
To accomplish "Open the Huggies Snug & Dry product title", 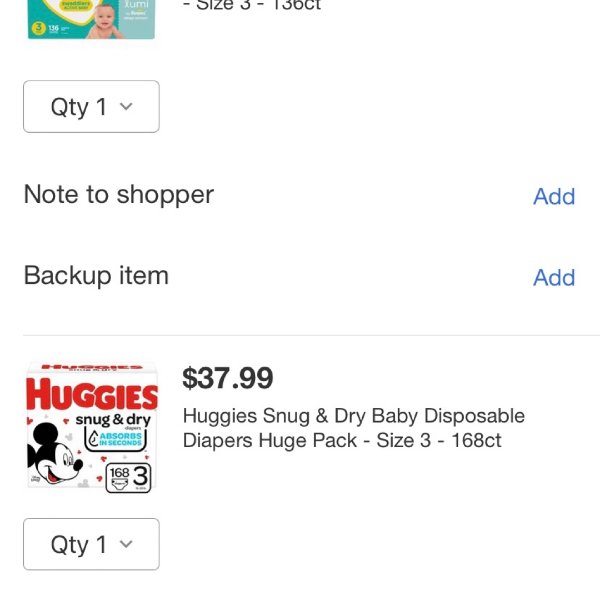I will [354, 428].
